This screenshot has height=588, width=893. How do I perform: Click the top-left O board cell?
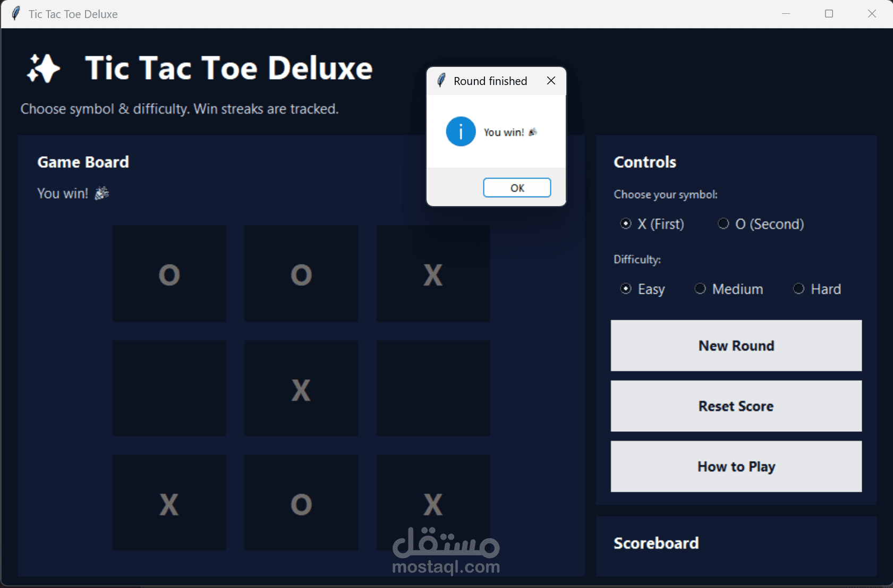pos(168,274)
